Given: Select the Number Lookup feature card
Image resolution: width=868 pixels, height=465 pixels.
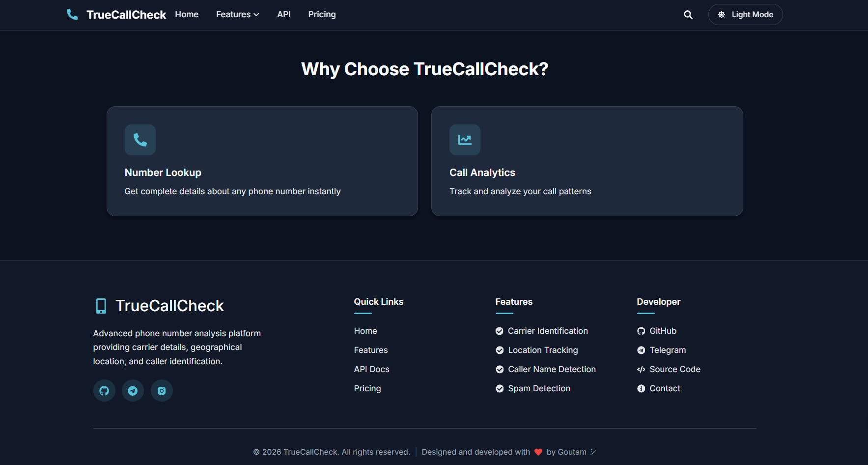Looking at the screenshot, I should pos(262,161).
